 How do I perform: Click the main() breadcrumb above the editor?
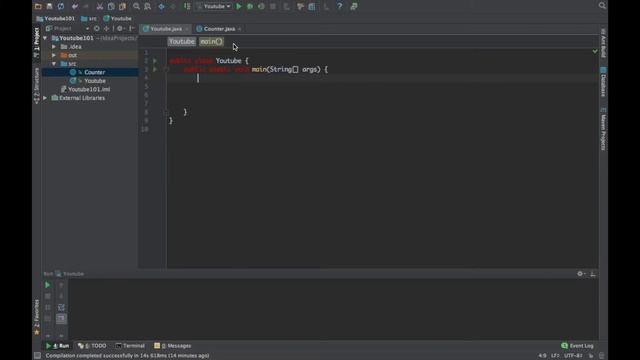211,42
